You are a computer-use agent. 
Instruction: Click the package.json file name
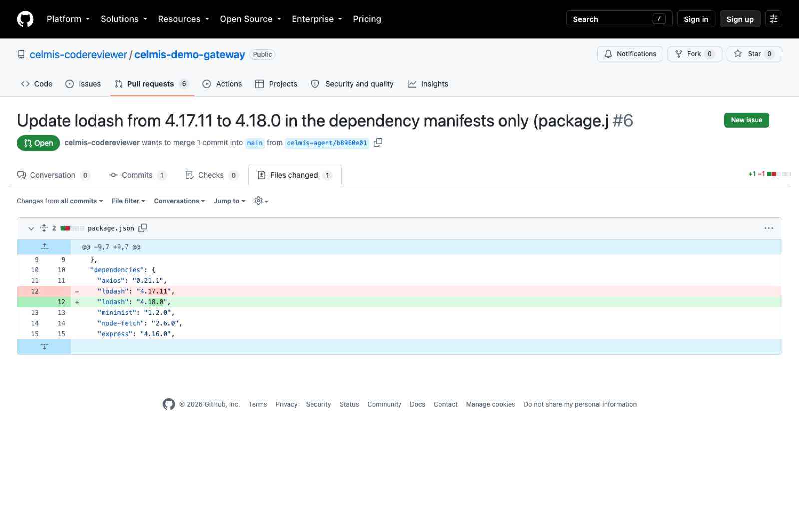(111, 228)
